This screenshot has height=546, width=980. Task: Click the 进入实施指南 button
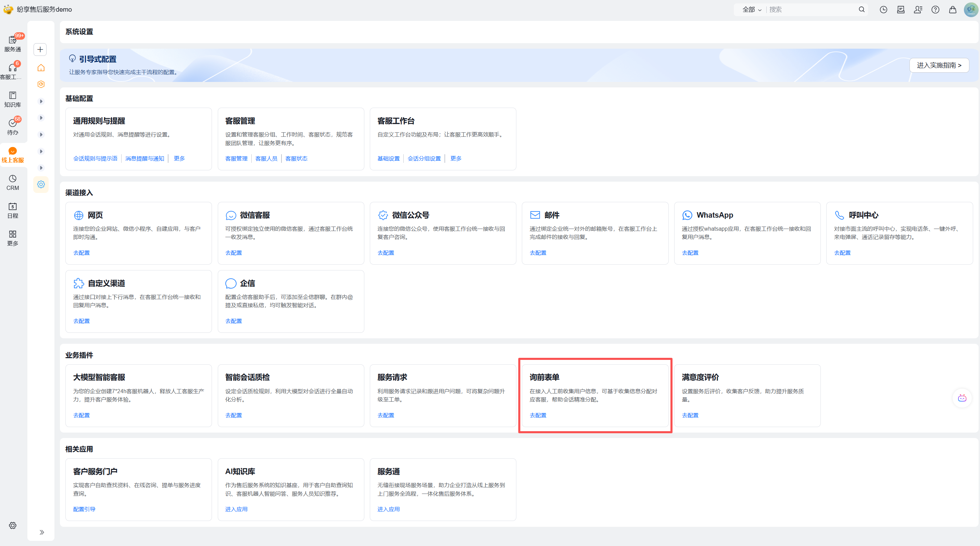tap(939, 65)
